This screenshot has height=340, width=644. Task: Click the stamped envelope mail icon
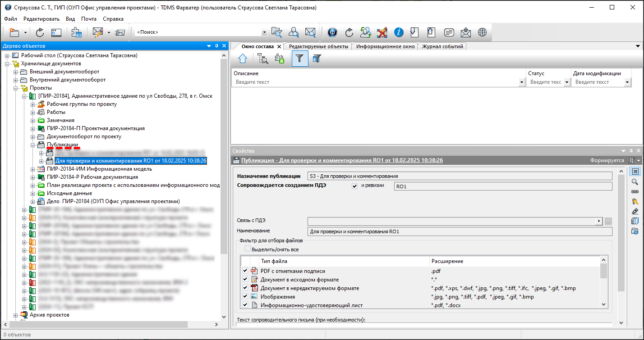(x=120, y=32)
